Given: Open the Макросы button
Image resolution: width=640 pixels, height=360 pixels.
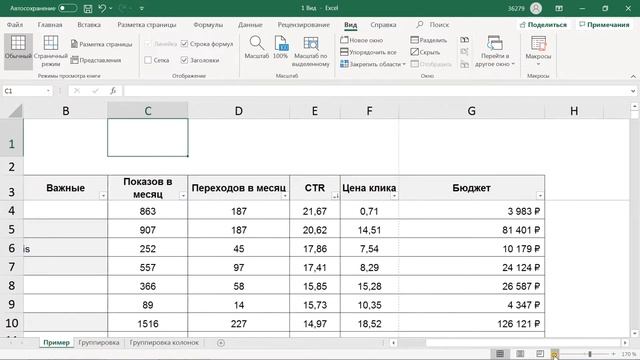Looking at the screenshot, I should [538, 51].
